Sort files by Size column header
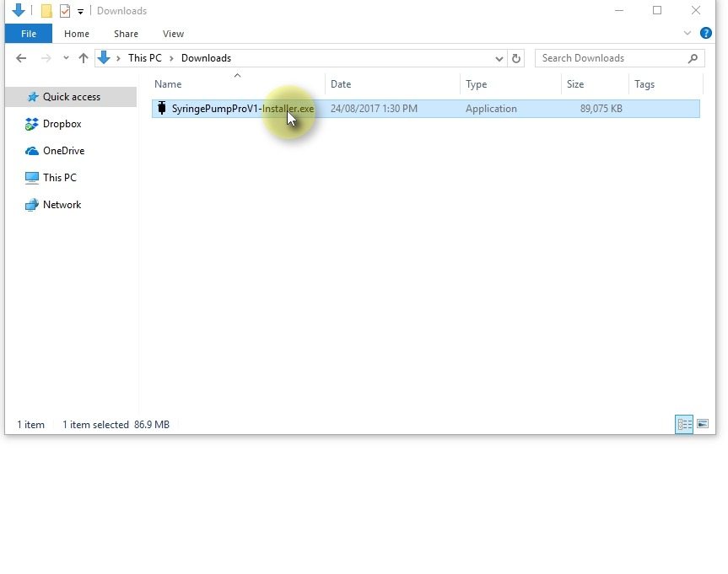The width and height of the screenshot is (728, 574). pyautogui.click(x=595, y=84)
